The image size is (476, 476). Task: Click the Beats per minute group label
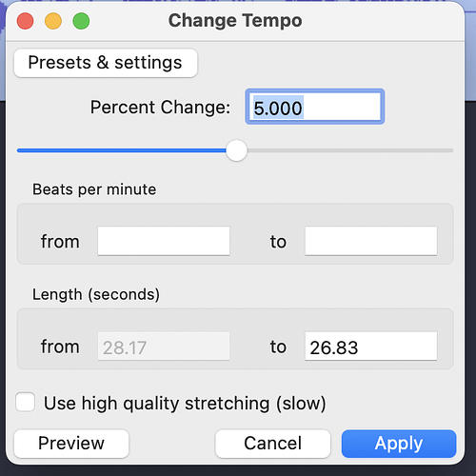click(x=94, y=189)
